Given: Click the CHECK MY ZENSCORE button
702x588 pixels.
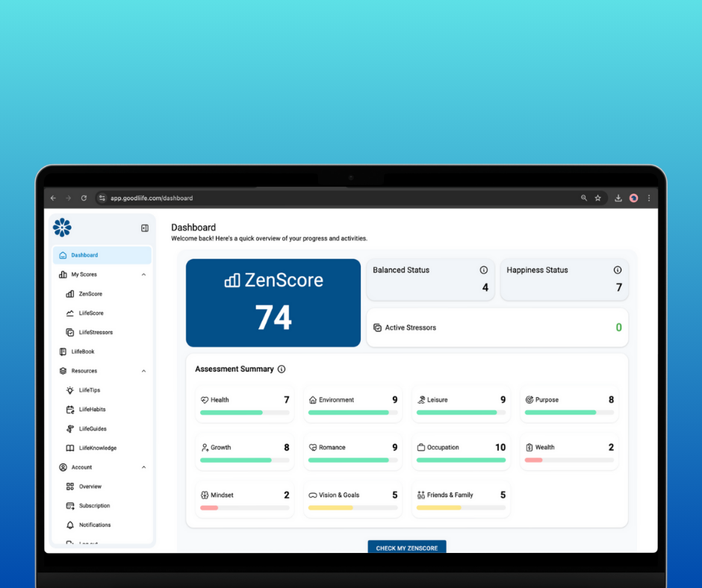Looking at the screenshot, I should [406, 547].
